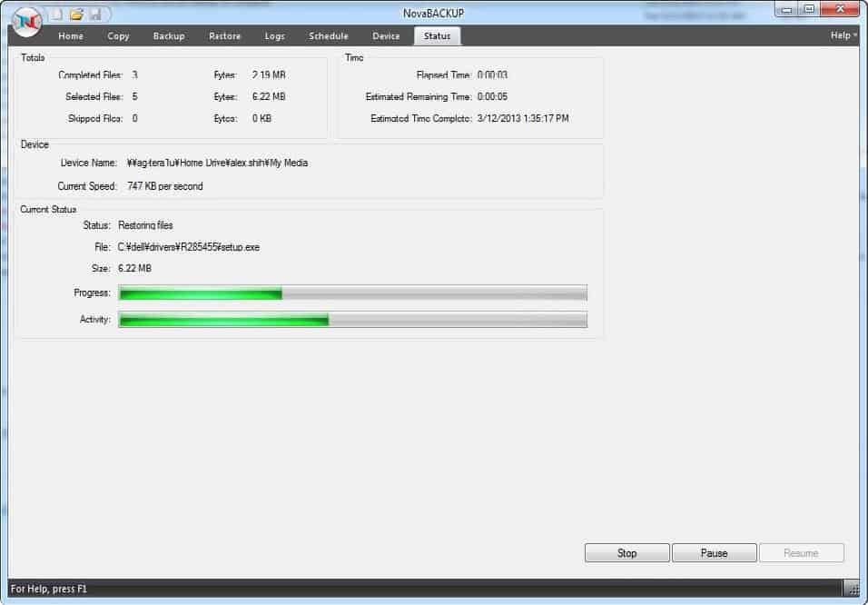The height and width of the screenshot is (605, 868).
Task: Click the Estimated Remaining Time label
Action: (419, 97)
